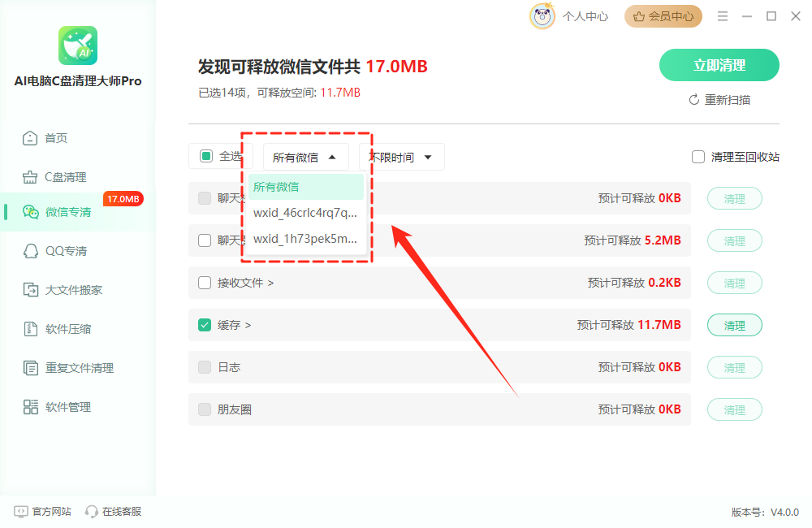The image size is (812, 528).
Task: Maximize the window
Action: (x=771, y=16)
